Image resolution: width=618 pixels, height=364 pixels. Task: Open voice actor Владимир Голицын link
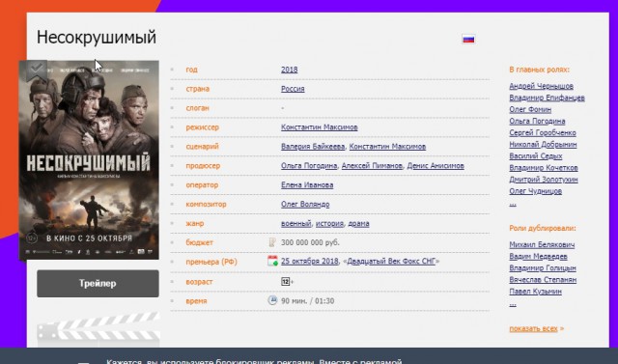point(543,268)
